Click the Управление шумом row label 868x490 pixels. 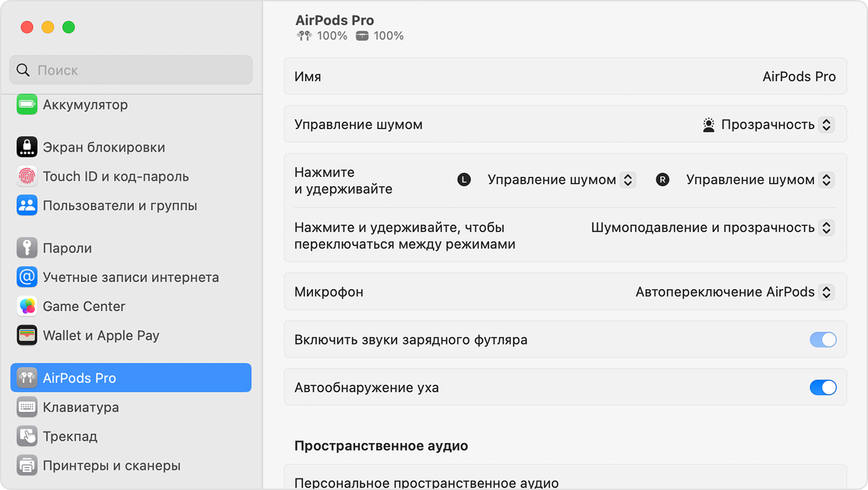point(358,125)
